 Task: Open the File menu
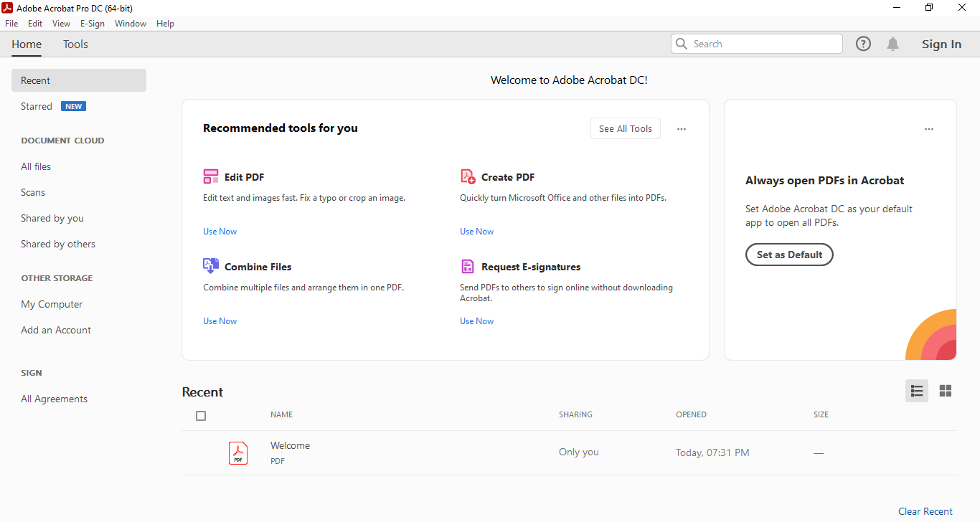click(x=11, y=24)
